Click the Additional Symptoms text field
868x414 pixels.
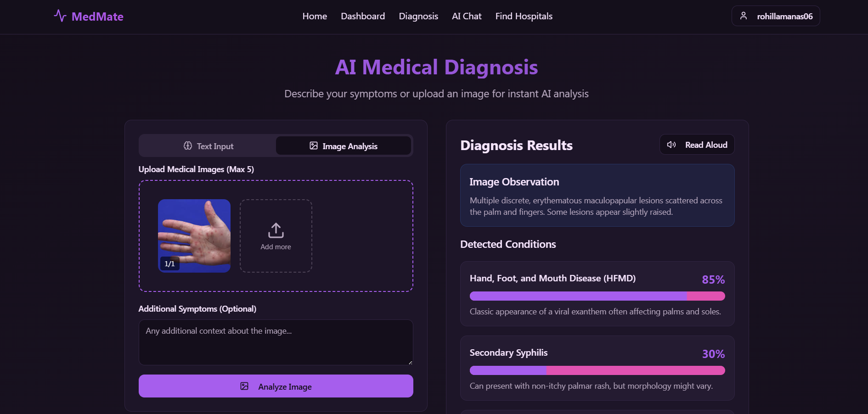pos(275,342)
